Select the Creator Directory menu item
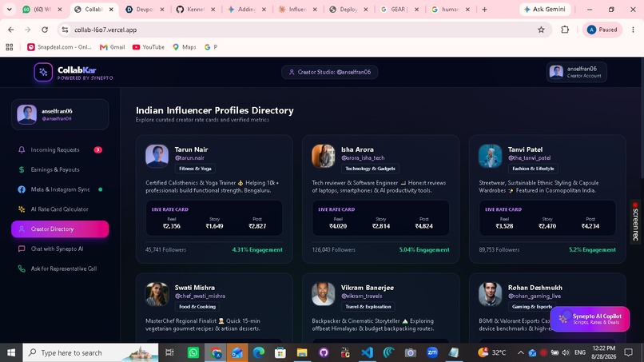This screenshot has height=362, width=644. (x=60, y=229)
